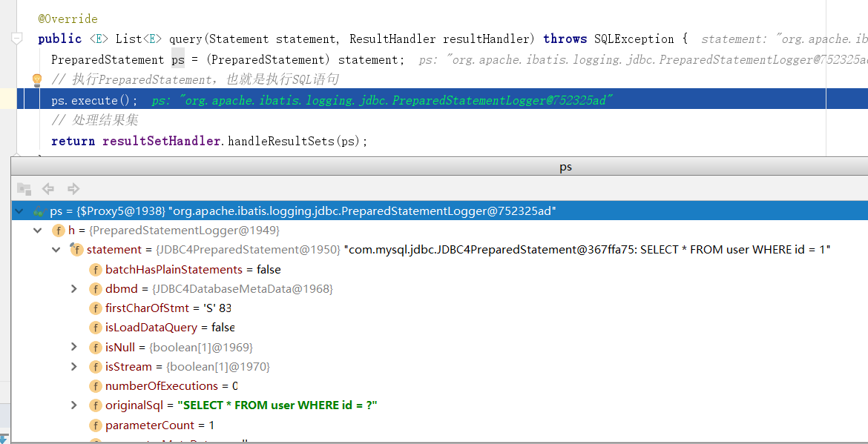Click field icon of originalSql
868x444 pixels.
96,406
